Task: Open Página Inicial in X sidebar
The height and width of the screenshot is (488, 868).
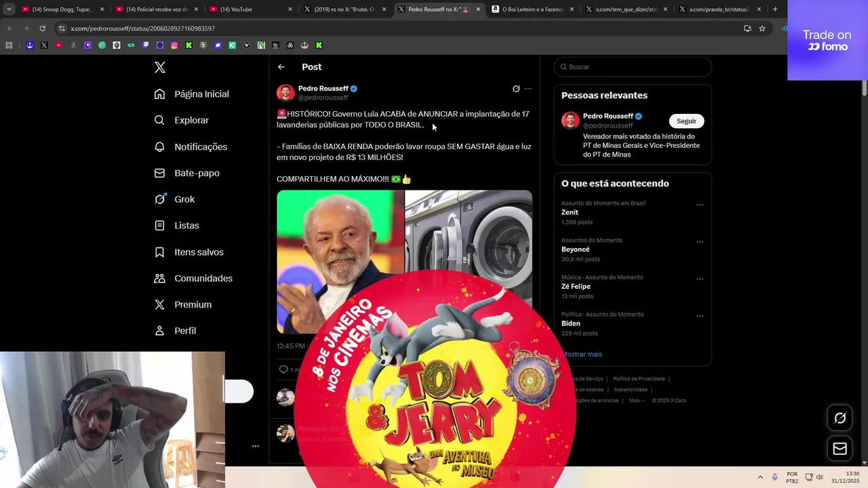Action: coord(191,94)
